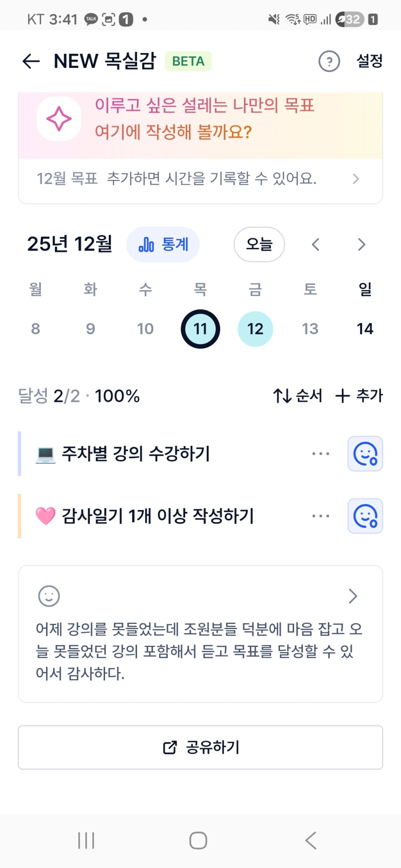Tap the 추가 plus to add goal
This screenshot has width=401, height=868.
(359, 396)
